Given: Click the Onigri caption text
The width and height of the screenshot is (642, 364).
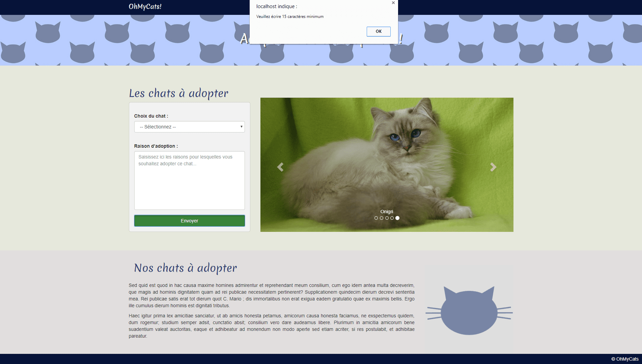Looking at the screenshot, I should [x=387, y=212].
